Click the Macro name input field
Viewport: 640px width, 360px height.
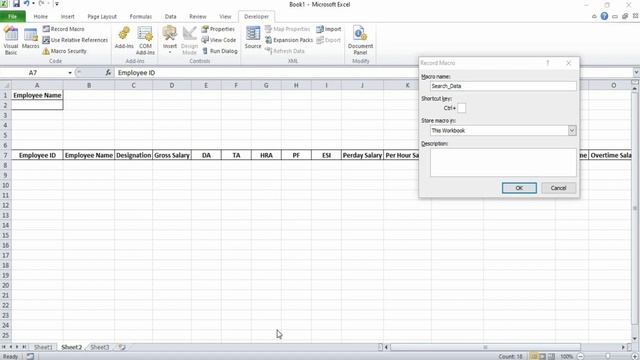503,86
